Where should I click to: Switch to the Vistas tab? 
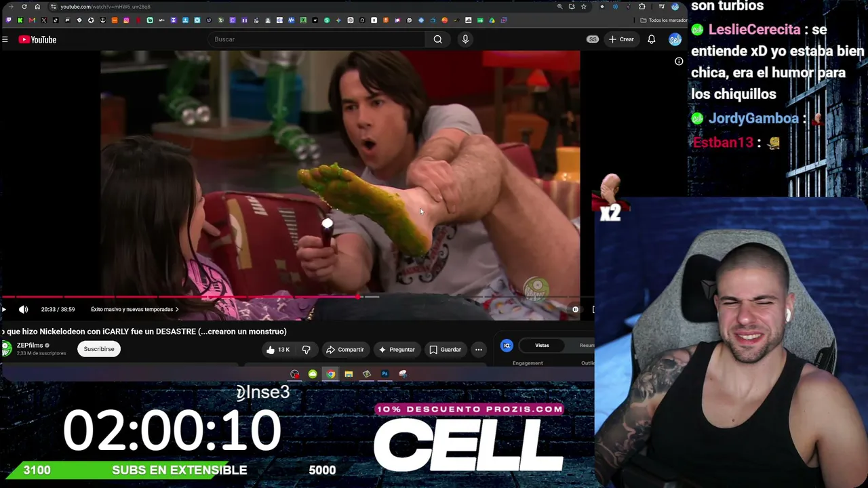542,346
